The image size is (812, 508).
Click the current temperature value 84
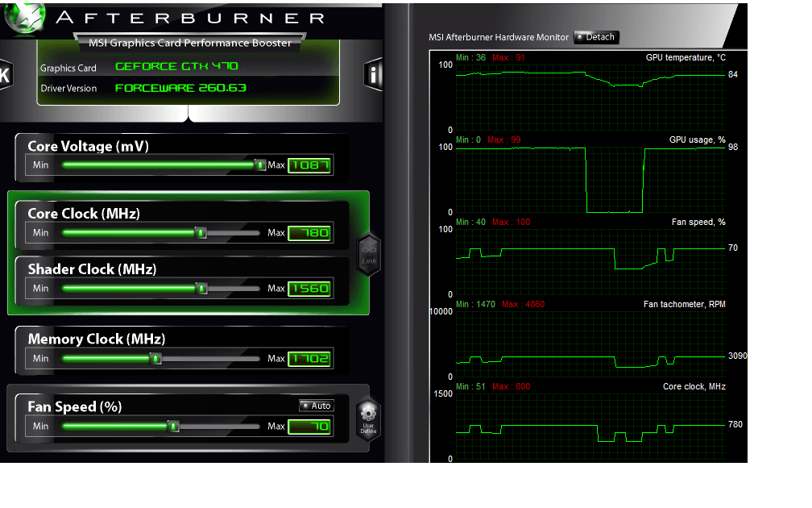(x=733, y=75)
